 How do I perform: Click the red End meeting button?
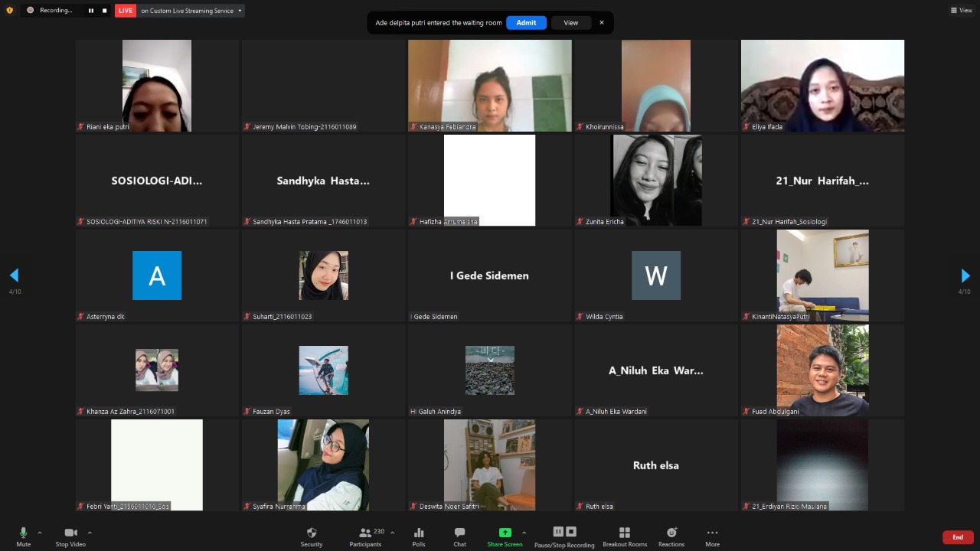(x=958, y=537)
